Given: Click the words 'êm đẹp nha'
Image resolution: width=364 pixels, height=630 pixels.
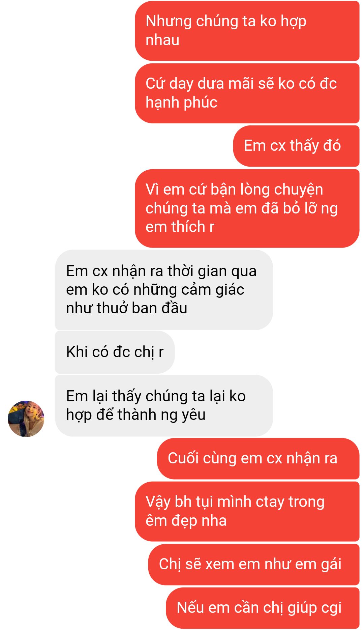Looking at the screenshot, I should pyautogui.click(x=186, y=521).
